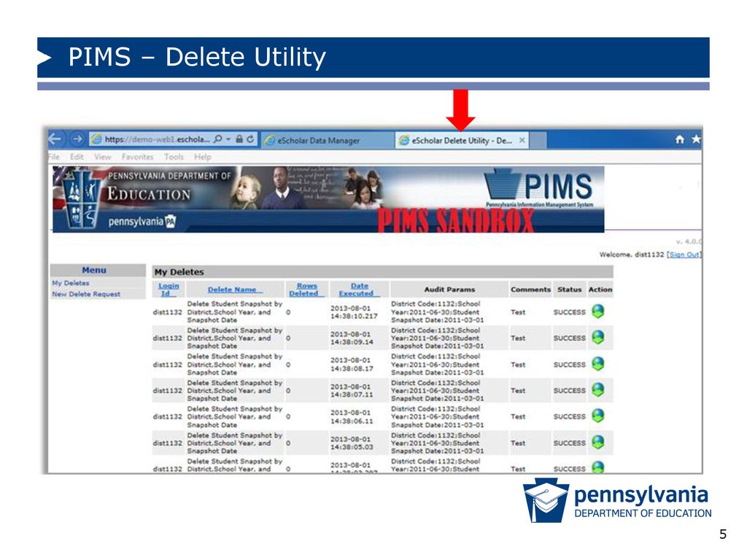The width and height of the screenshot is (747, 560).
Task: Close the eScholar Delete Utility tab
Action: pyautogui.click(x=522, y=141)
